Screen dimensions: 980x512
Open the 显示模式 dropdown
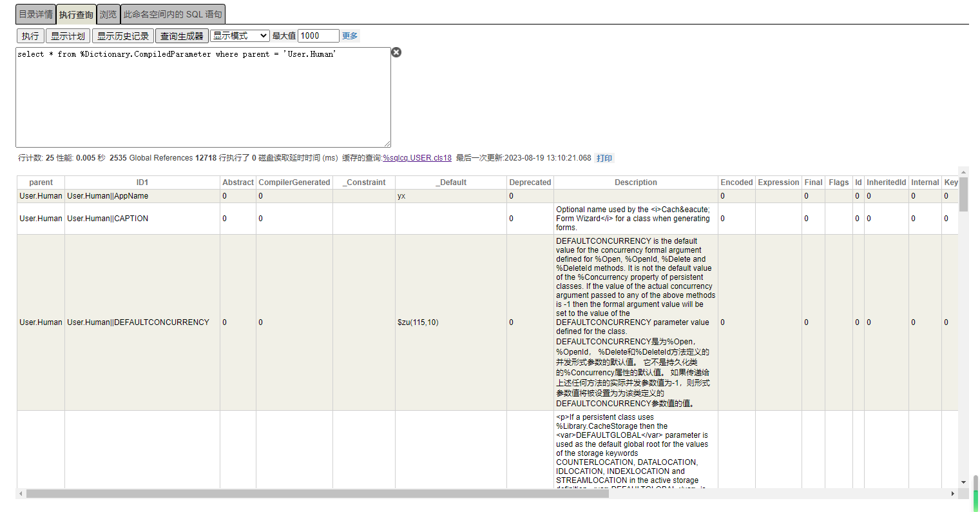[240, 36]
